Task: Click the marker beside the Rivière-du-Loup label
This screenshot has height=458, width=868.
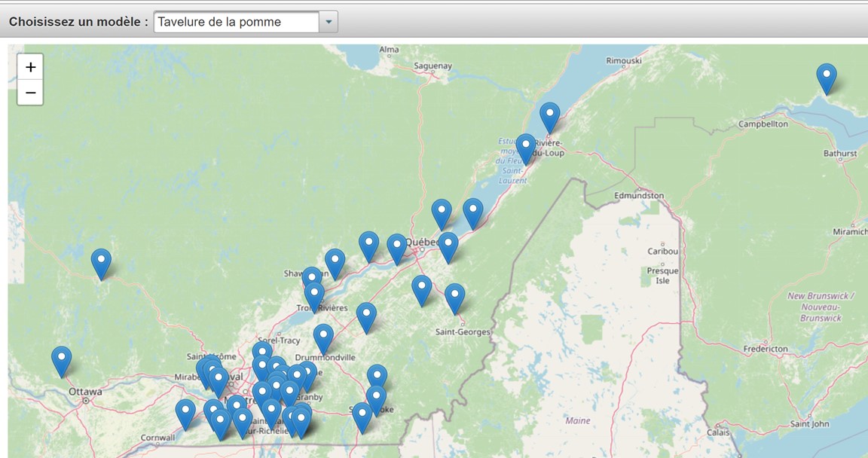Action: click(526, 146)
